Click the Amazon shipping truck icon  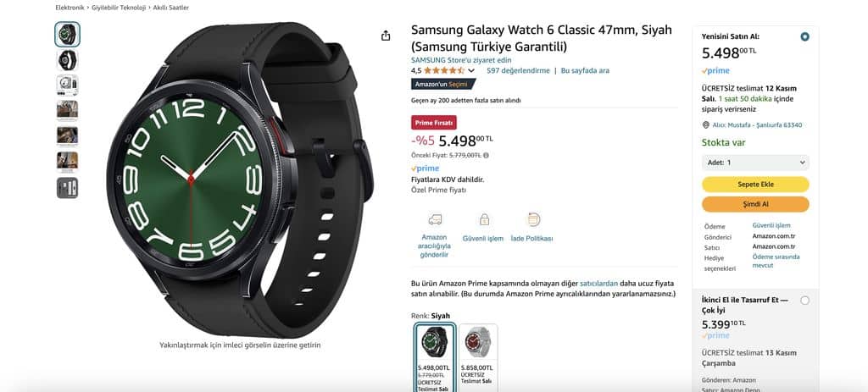pyautogui.click(x=435, y=219)
